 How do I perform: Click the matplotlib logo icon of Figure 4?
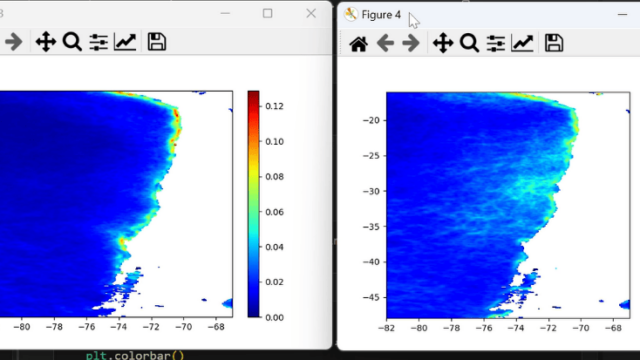pyautogui.click(x=351, y=15)
